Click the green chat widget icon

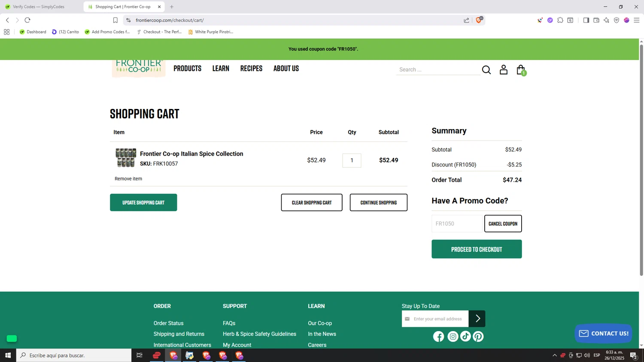pyautogui.click(x=12, y=339)
